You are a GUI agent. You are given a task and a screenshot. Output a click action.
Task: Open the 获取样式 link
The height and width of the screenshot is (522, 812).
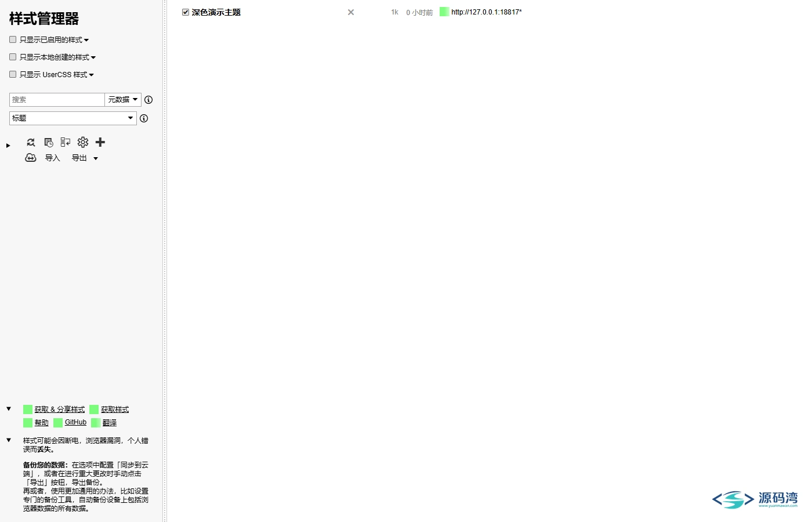tap(115, 409)
